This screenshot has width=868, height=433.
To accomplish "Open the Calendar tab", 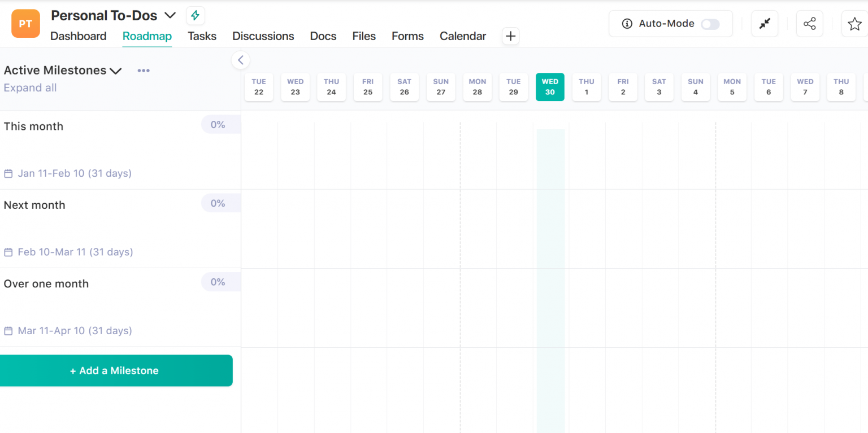I will (462, 36).
